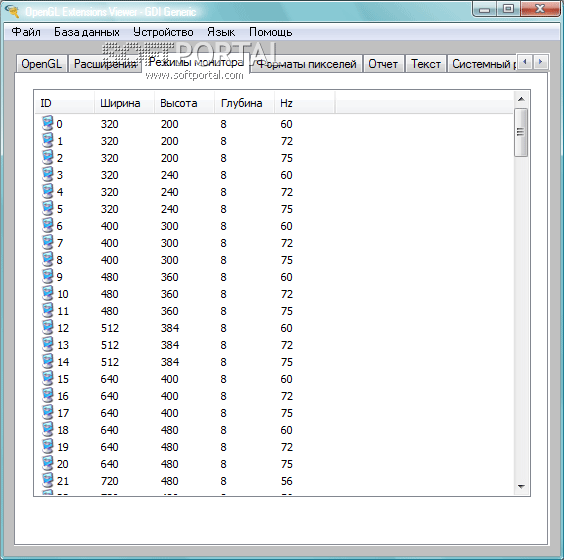Click the monitor icon of mode ID 2
Image resolution: width=564 pixels, height=560 pixels.
click(47, 157)
